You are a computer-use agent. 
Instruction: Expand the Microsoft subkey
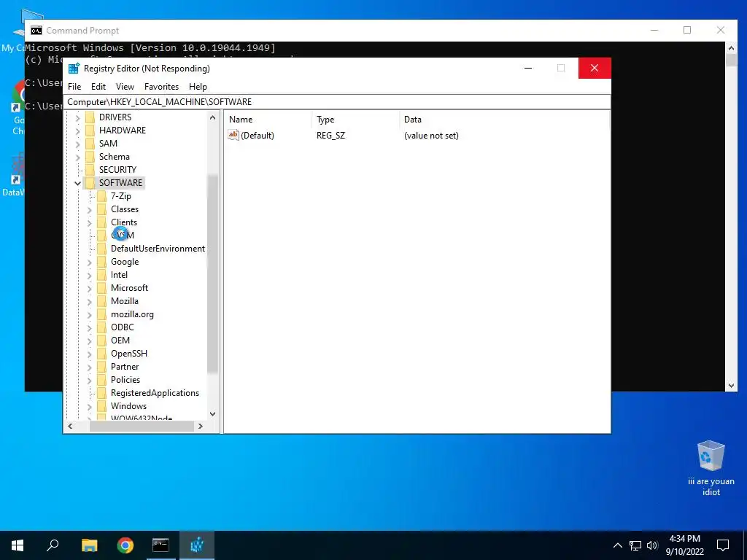[90, 289]
